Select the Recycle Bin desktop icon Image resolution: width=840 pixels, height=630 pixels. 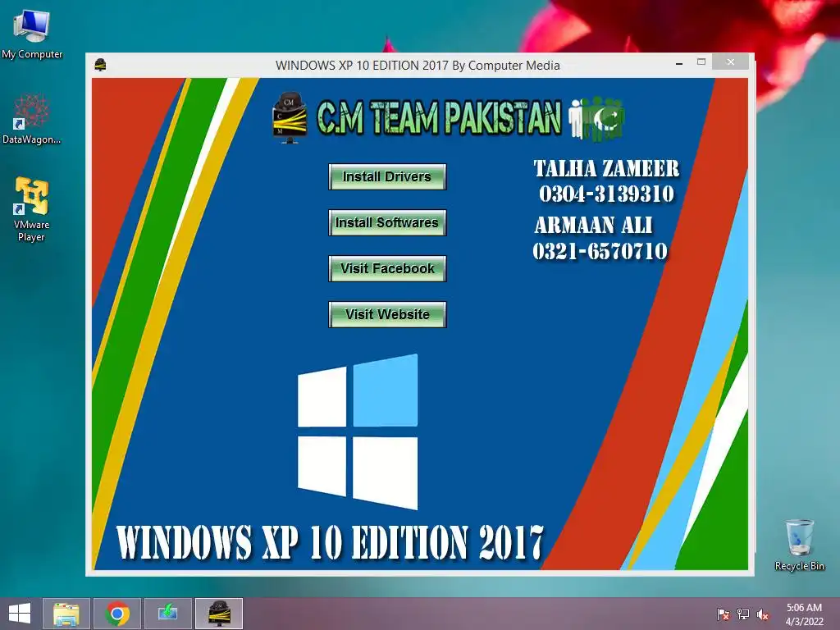(x=799, y=545)
